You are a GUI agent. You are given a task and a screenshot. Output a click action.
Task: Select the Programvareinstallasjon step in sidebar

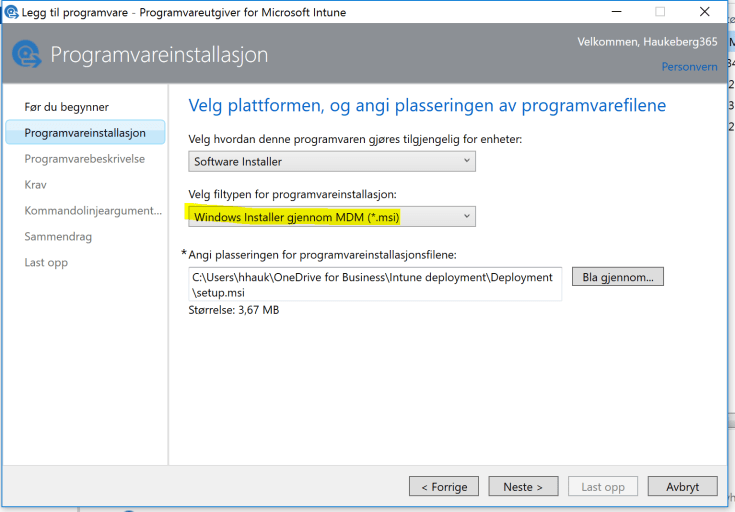(x=85, y=133)
